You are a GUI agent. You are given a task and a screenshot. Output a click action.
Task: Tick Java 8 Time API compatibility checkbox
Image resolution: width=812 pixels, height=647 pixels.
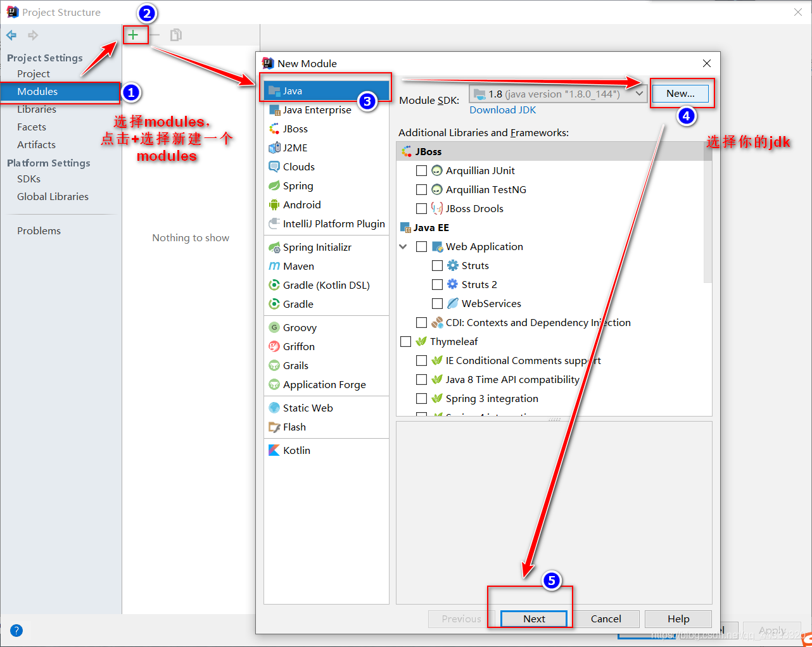(x=421, y=380)
